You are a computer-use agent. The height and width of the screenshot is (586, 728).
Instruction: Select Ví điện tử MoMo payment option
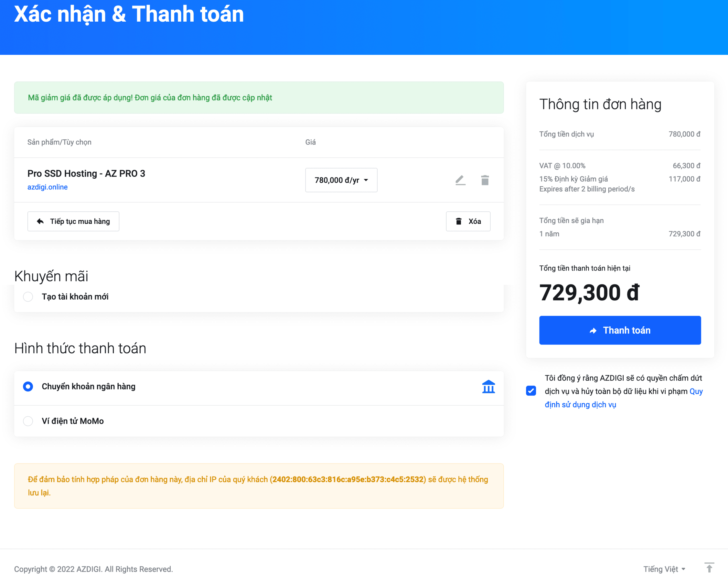click(28, 421)
